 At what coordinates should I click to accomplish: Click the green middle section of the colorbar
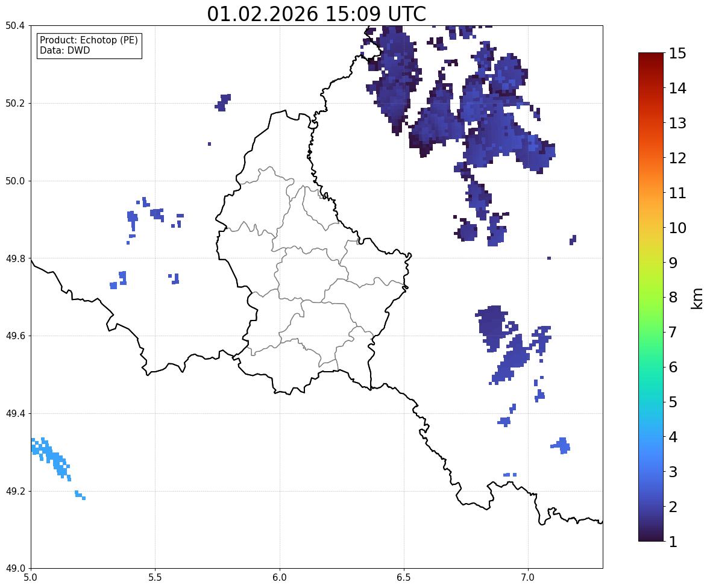pyautogui.click(x=651, y=317)
